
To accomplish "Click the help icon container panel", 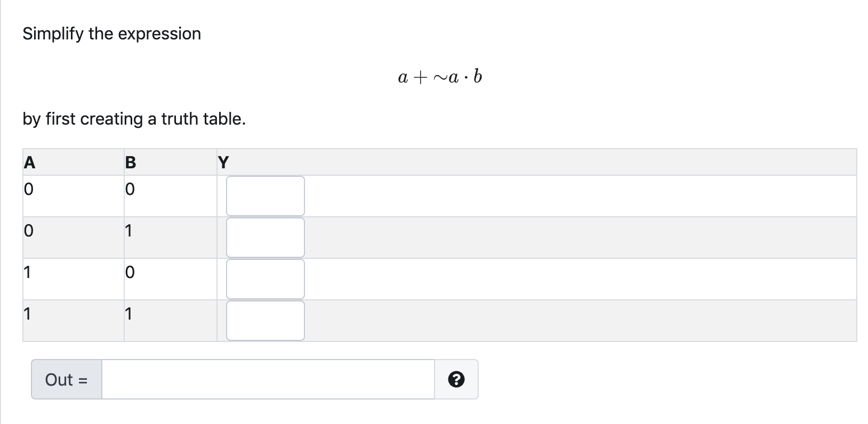I will (x=457, y=379).
